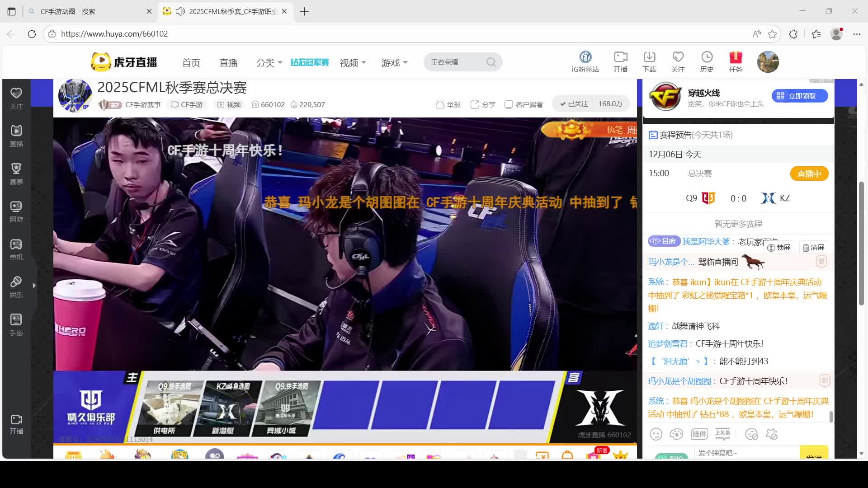The width and height of the screenshot is (868, 488).
Task: Expand the 视频 dropdown menu
Action: (353, 63)
